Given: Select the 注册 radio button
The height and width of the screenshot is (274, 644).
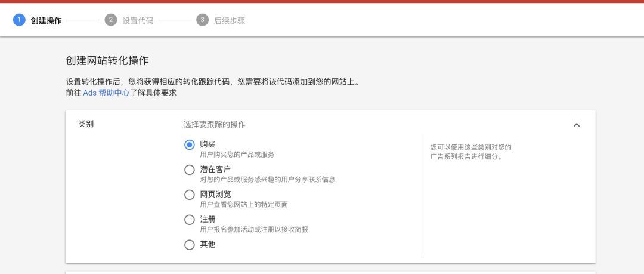Looking at the screenshot, I should [190, 220].
